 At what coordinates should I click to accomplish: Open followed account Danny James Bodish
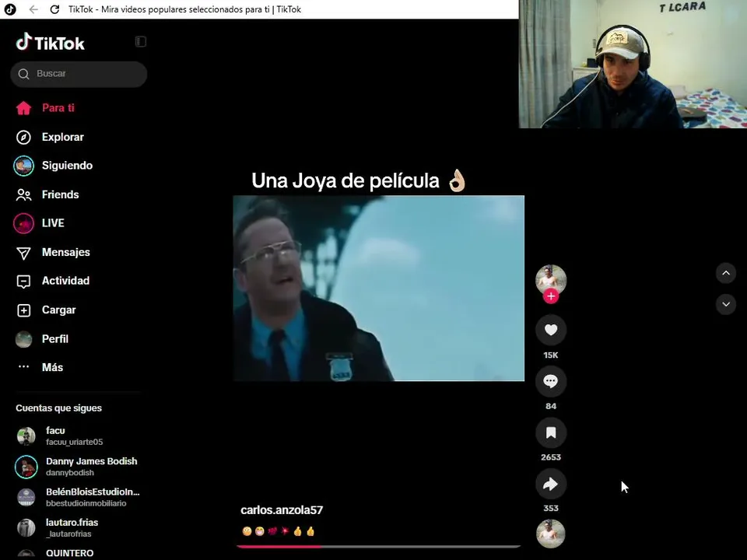(79, 467)
